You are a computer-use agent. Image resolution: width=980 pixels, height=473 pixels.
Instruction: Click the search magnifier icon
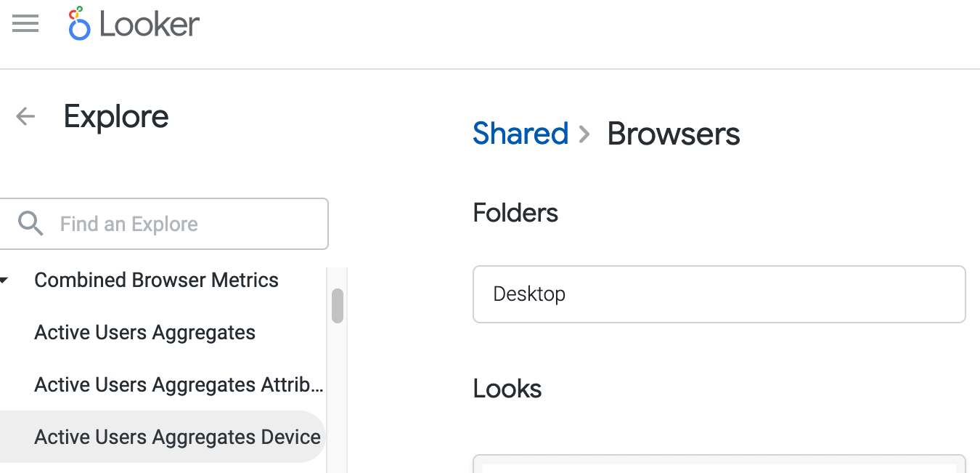pos(30,224)
